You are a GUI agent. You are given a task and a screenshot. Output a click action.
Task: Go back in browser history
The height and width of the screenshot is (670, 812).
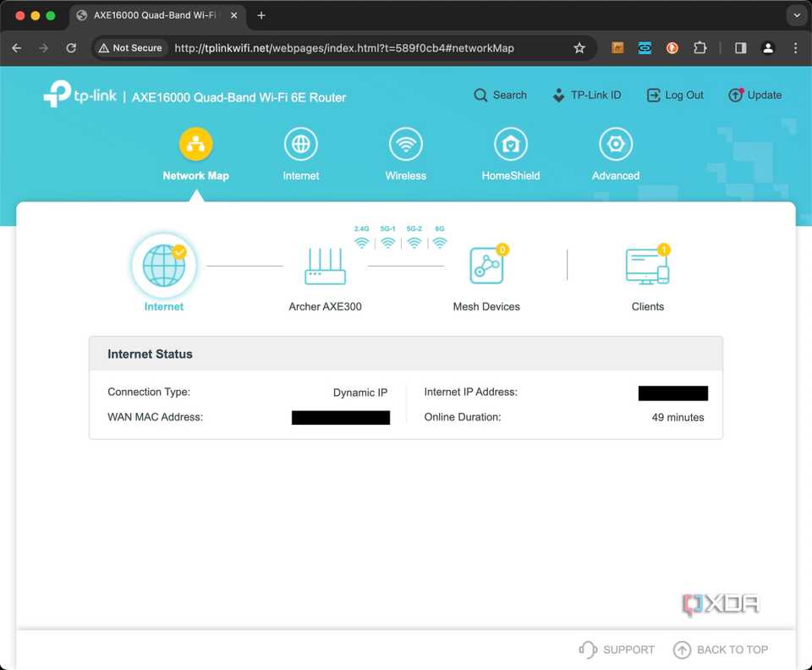pyautogui.click(x=17, y=48)
